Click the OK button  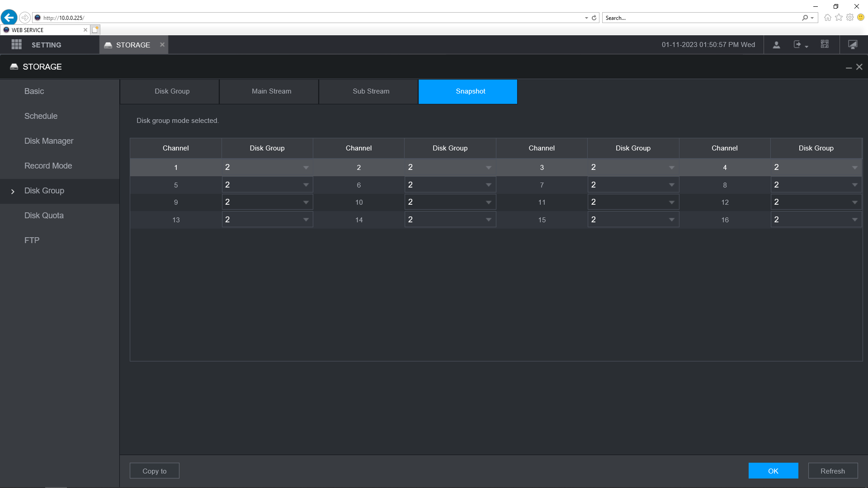pyautogui.click(x=773, y=471)
